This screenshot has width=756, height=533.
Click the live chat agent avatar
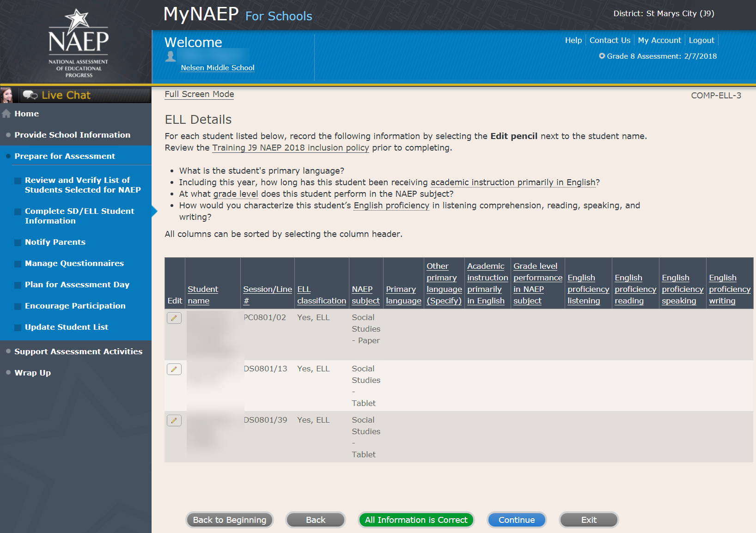point(7,95)
